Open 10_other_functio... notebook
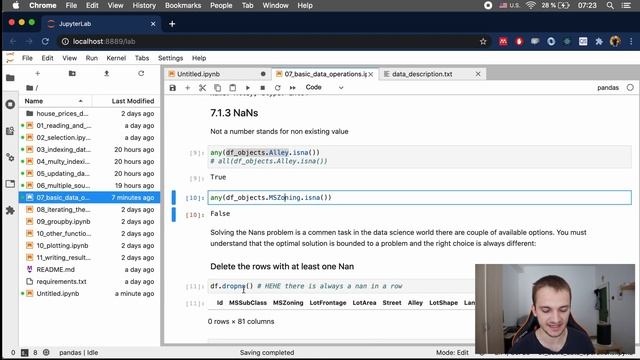Screen dimensions: 640x360 [89, 233]
